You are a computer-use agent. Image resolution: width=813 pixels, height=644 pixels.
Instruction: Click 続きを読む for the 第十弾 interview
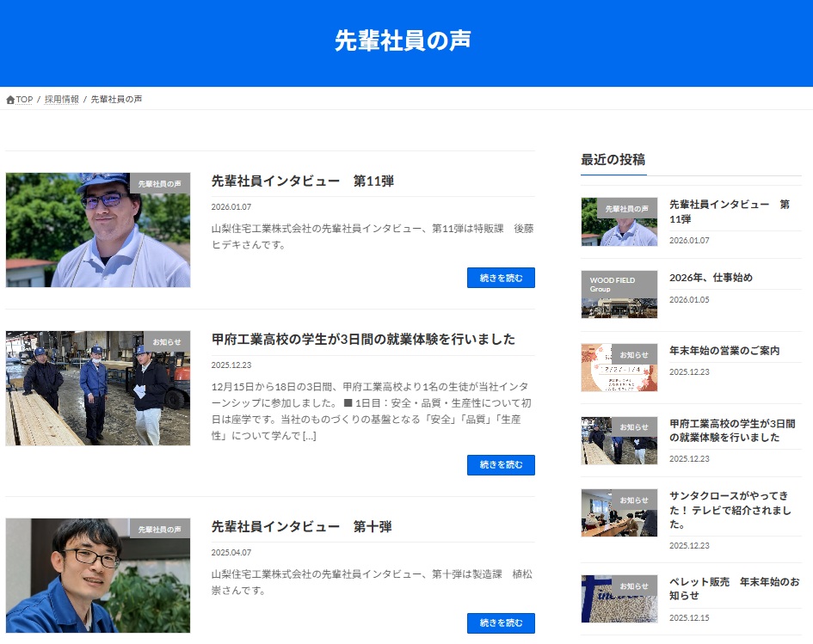pyautogui.click(x=501, y=623)
